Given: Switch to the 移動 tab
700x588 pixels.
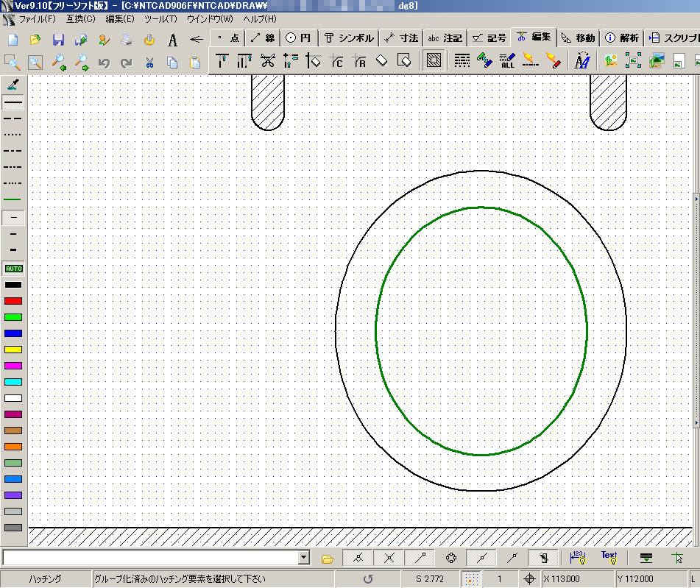Looking at the screenshot, I should (x=578, y=38).
